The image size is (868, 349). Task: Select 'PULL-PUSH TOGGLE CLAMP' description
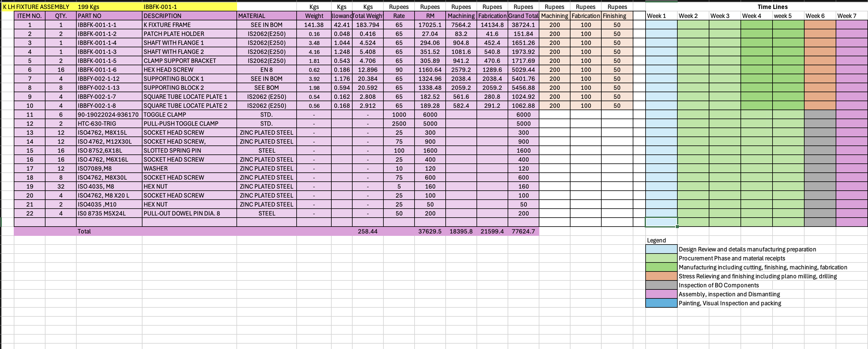[189, 124]
